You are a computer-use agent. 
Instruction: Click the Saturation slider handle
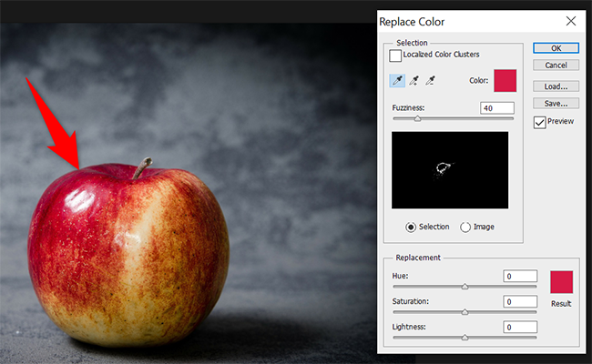coord(464,312)
